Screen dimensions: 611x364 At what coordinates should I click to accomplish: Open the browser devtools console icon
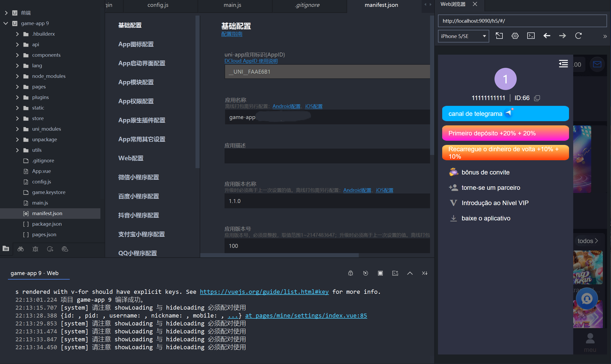click(x=531, y=36)
